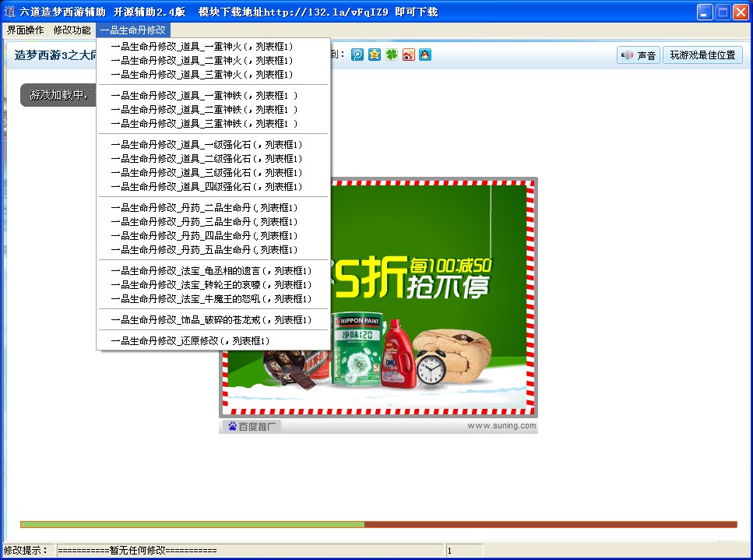Share to Sina Weibo icon

(x=408, y=55)
